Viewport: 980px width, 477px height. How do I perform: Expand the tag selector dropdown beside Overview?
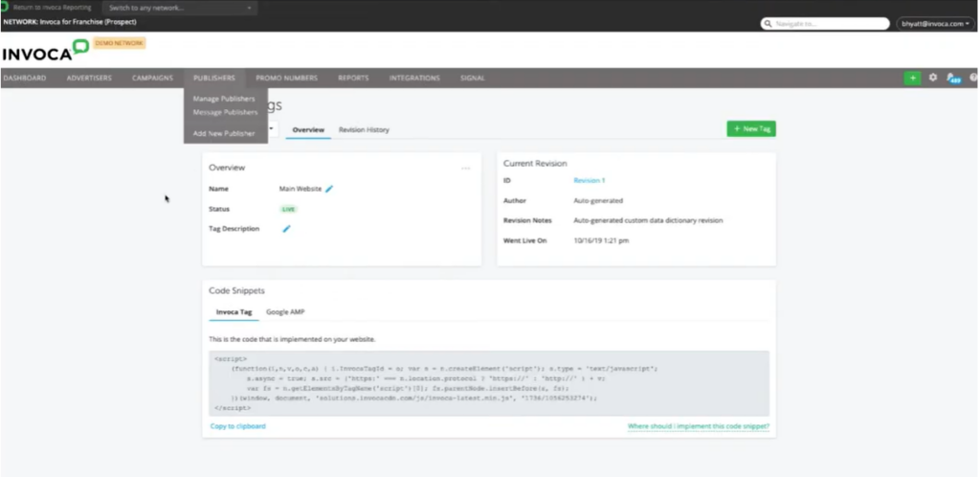(x=272, y=128)
